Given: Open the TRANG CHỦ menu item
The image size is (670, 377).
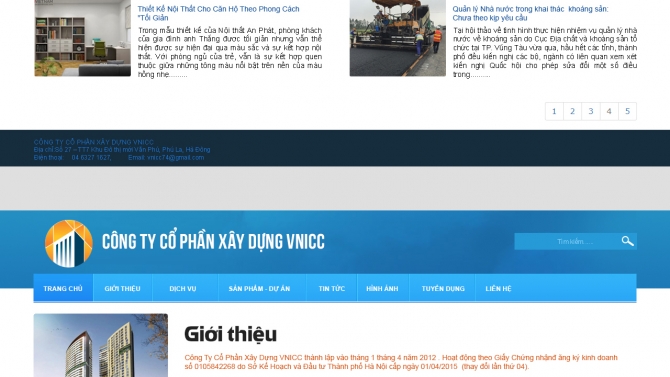Looking at the screenshot, I should pos(63,289).
